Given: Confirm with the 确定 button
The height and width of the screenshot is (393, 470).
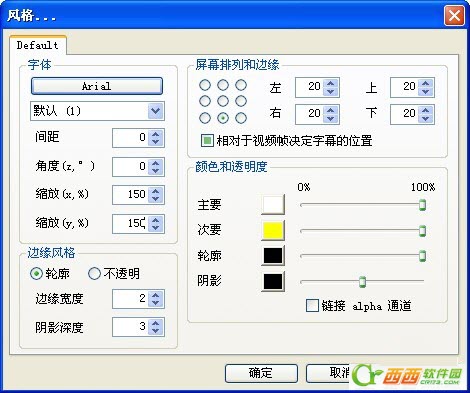Looking at the screenshot, I should (x=261, y=373).
